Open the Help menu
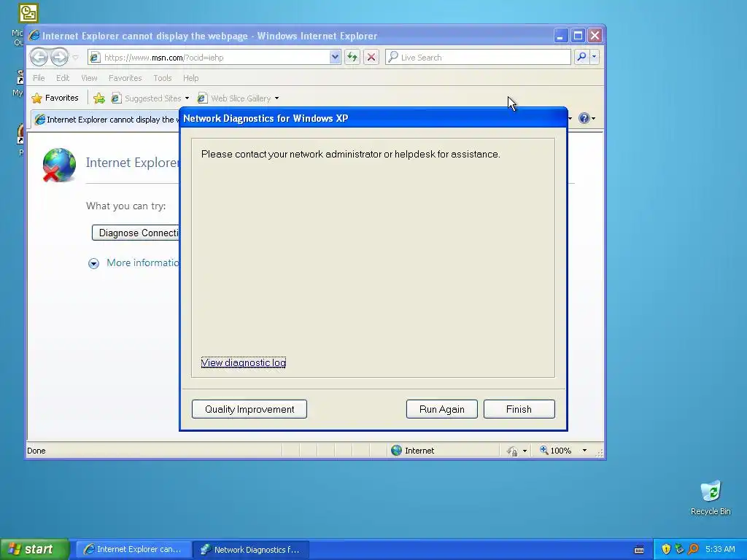Image resolution: width=747 pixels, height=560 pixels. pos(190,78)
